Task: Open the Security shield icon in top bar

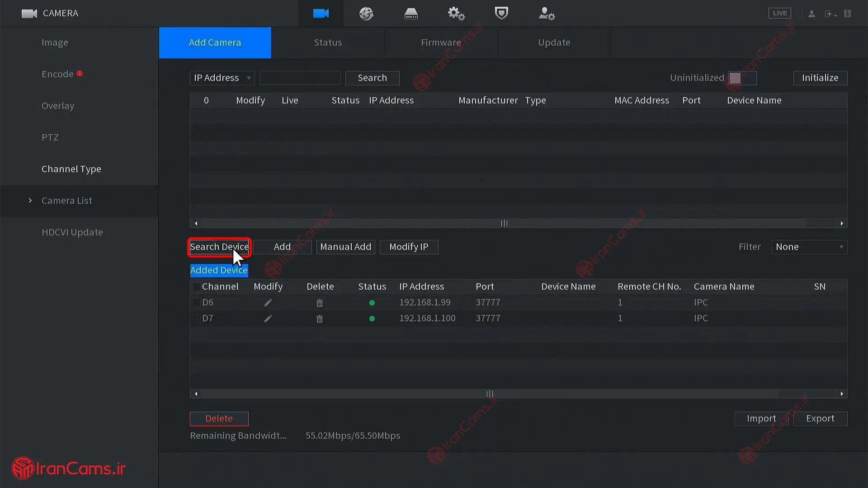Action: click(x=501, y=13)
